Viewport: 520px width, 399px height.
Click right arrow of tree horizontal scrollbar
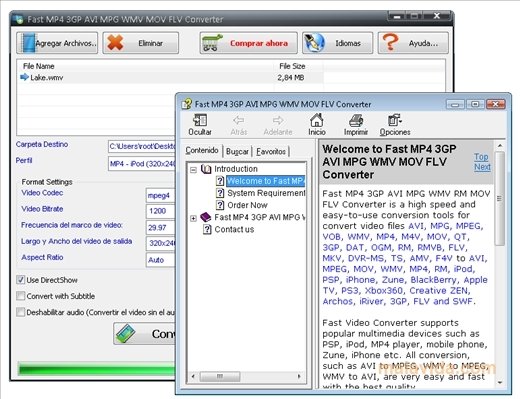tap(299, 377)
